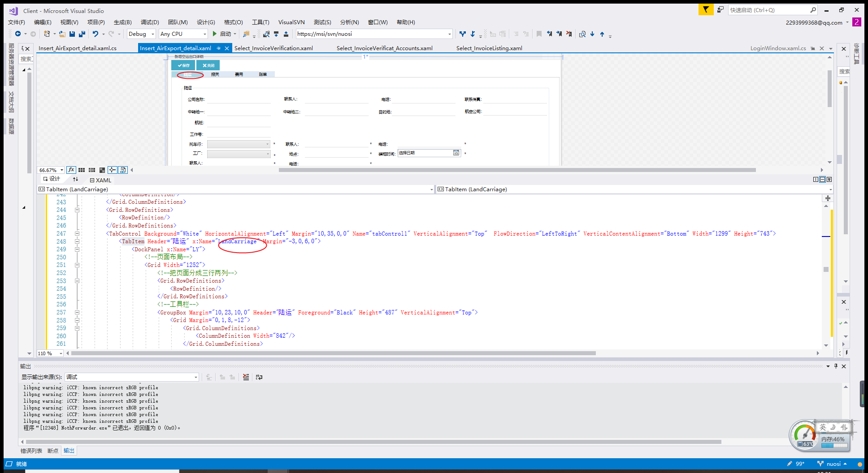Select the 设计 design view tab
Viewport: 868px width, 473px height.
pyautogui.click(x=52, y=179)
